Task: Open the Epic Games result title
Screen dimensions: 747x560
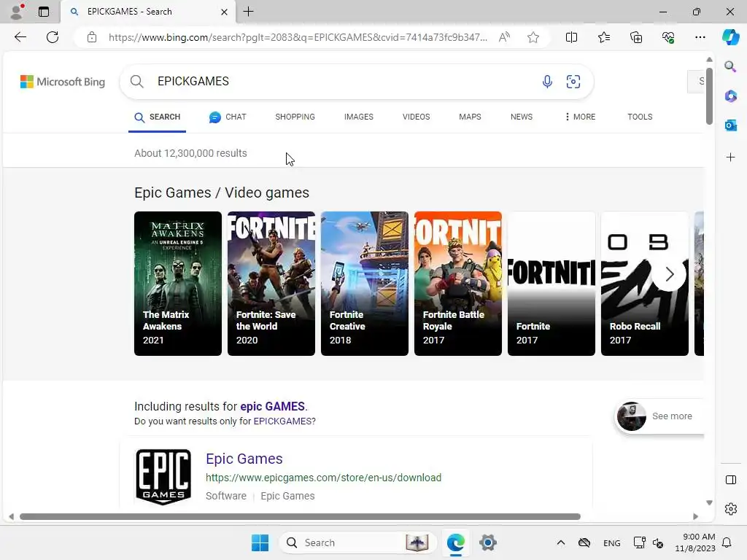Action: tap(244, 459)
